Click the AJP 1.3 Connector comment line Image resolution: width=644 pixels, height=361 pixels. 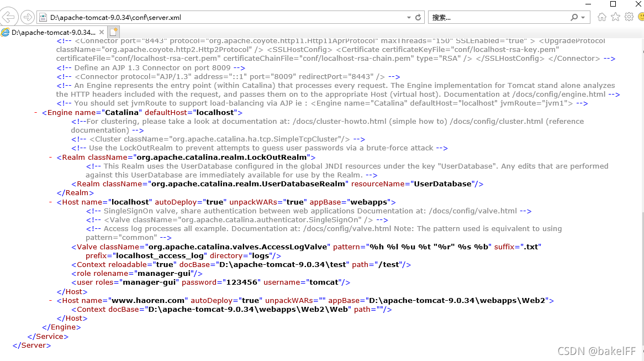click(x=151, y=68)
